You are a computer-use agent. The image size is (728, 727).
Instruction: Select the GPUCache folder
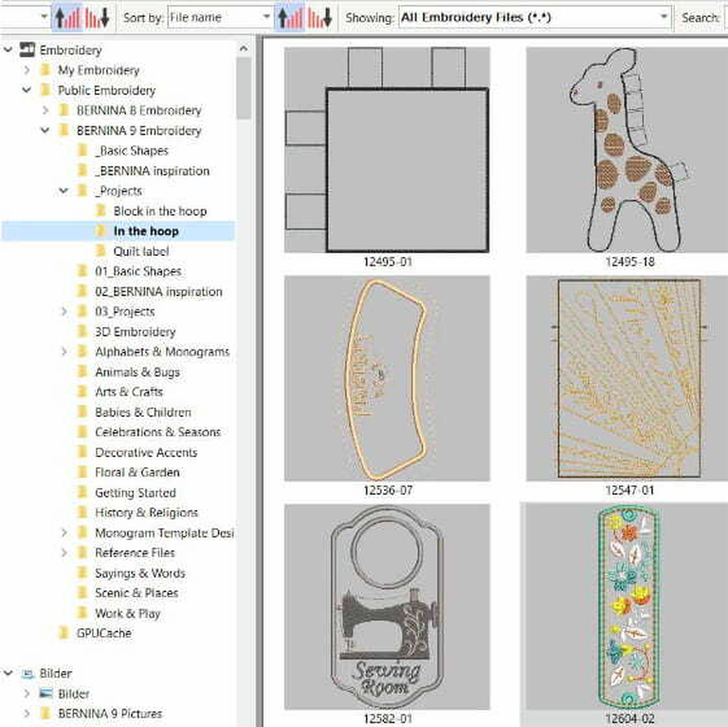pos(103,633)
